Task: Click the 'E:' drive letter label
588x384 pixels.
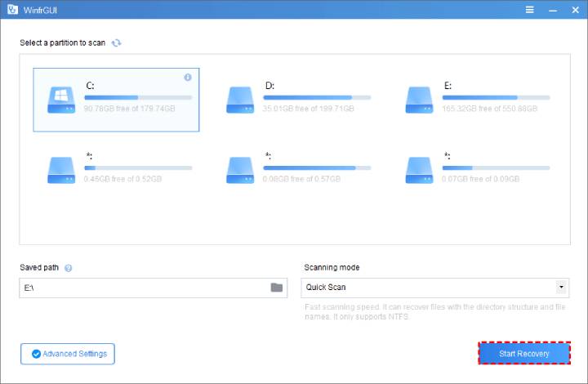Action: click(x=448, y=86)
